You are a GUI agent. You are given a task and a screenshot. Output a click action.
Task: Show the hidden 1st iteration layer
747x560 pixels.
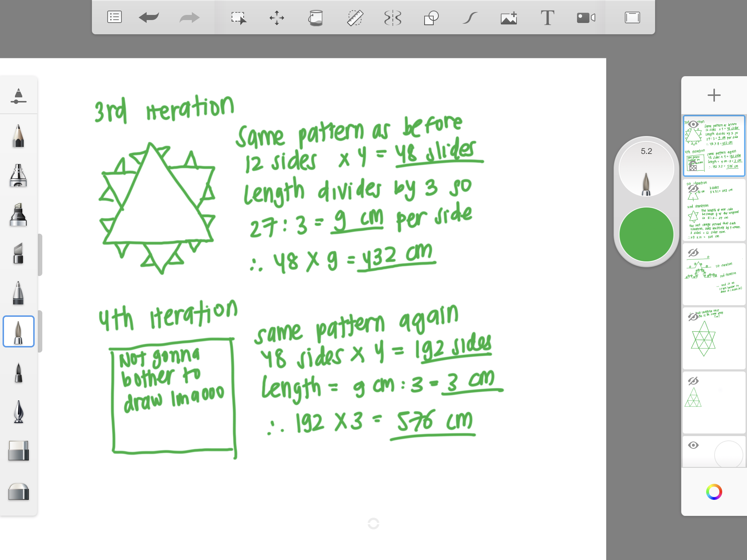coord(693,189)
